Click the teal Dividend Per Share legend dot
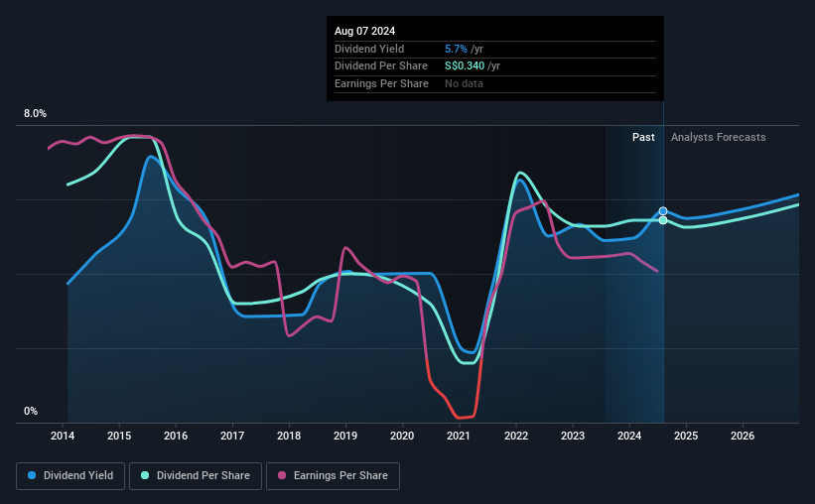 145,475
